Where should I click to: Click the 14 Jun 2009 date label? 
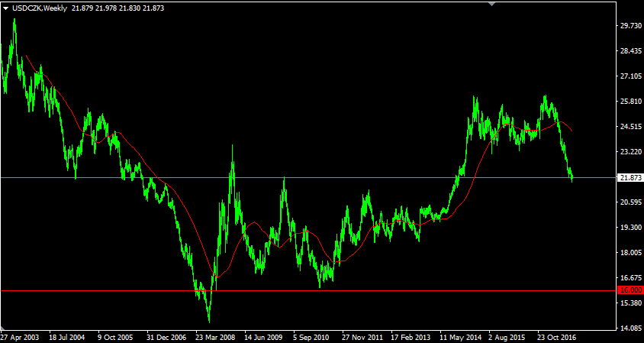263,337
